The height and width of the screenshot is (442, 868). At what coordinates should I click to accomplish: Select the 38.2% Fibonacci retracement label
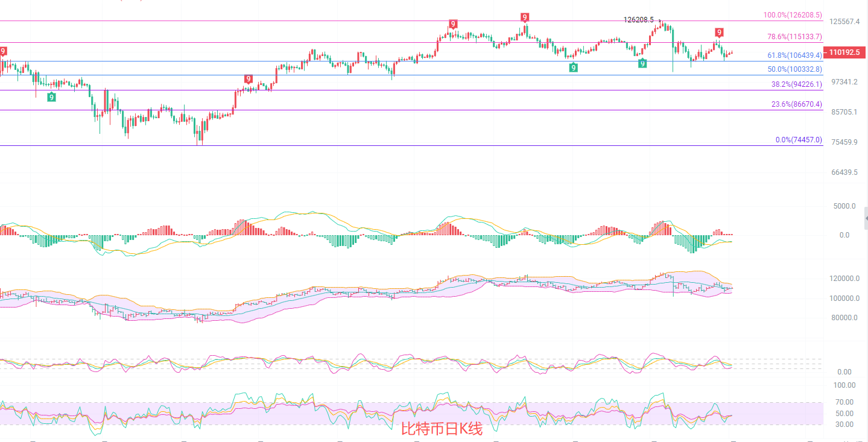pos(796,84)
